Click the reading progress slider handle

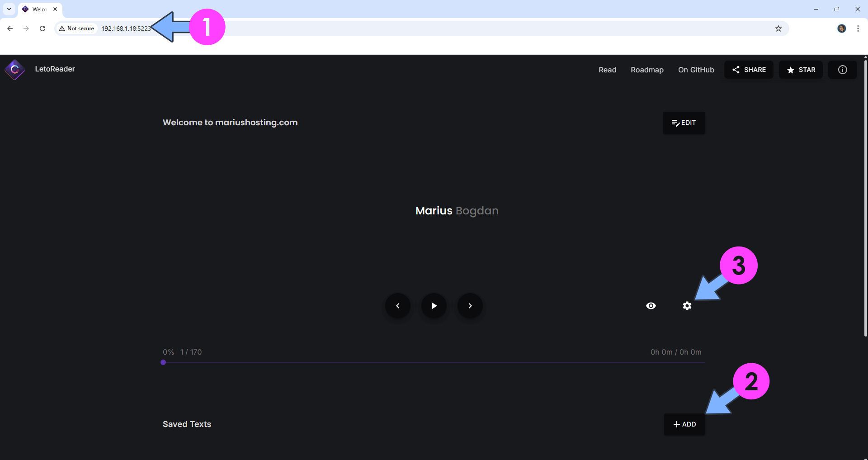pyautogui.click(x=163, y=362)
